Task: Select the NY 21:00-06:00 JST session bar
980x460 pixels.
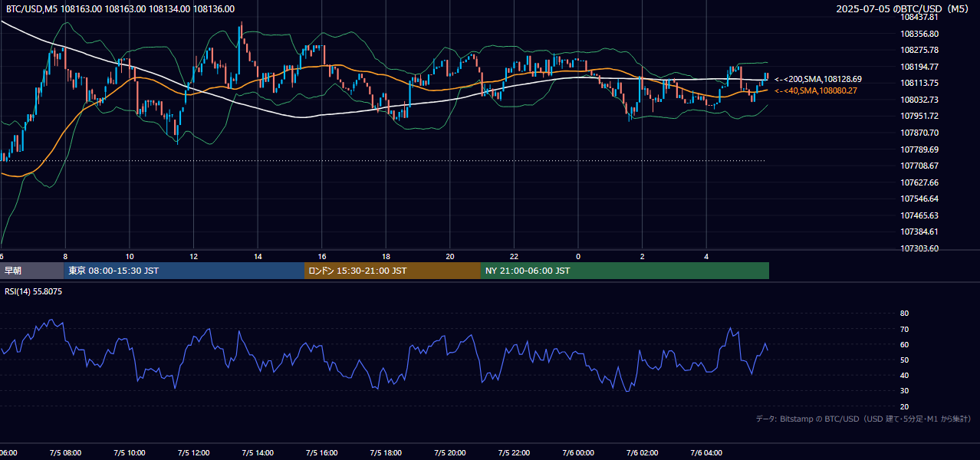Action: 625,271
